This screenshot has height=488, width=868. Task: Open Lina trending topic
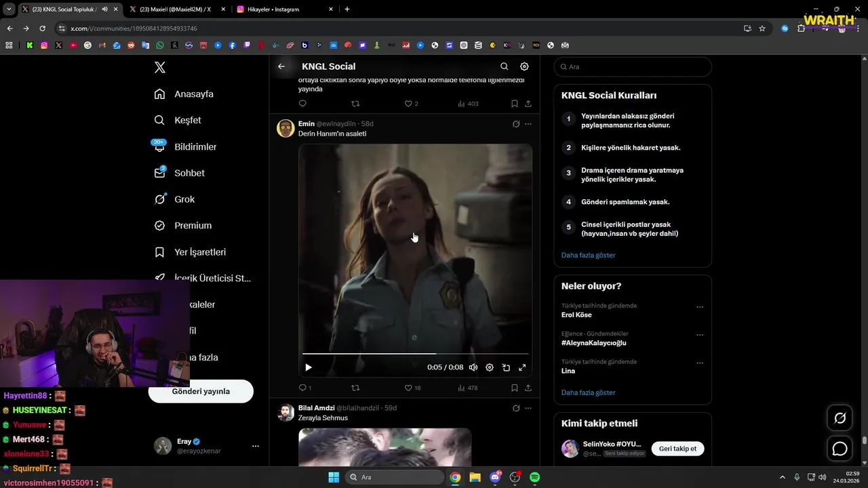(x=568, y=371)
